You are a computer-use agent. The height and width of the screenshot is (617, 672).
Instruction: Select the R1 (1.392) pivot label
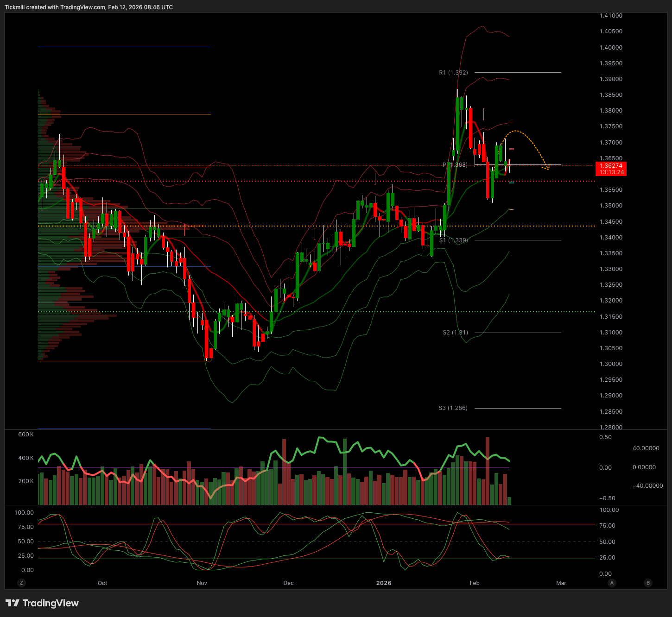pyautogui.click(x=453, y=73)
